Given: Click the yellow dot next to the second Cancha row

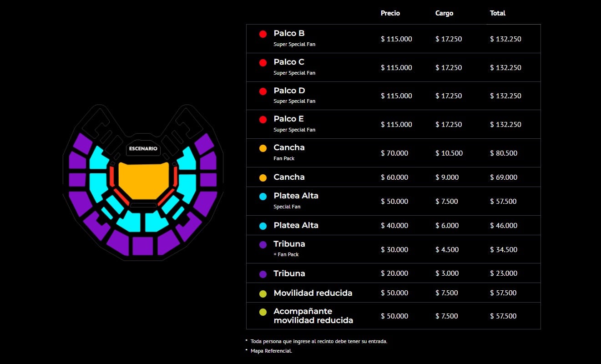Looking at the screenshot, I should tap(263, 177).
